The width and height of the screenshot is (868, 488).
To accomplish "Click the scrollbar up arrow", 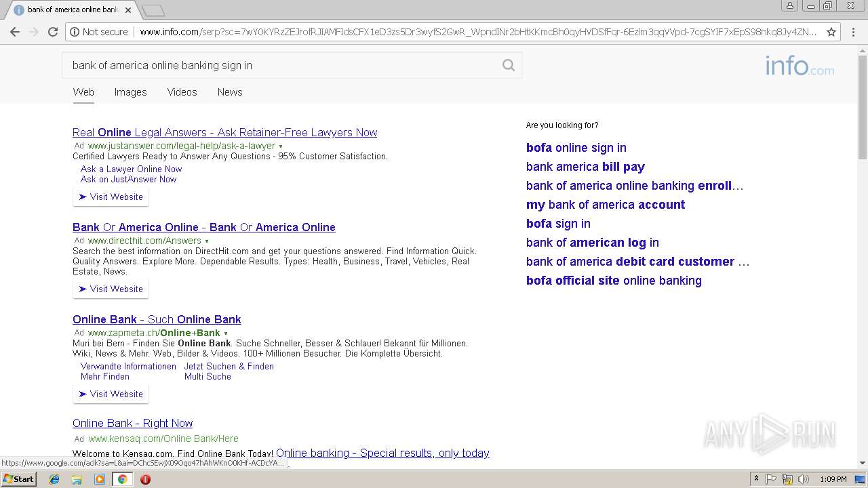I will tap(863, 49).
